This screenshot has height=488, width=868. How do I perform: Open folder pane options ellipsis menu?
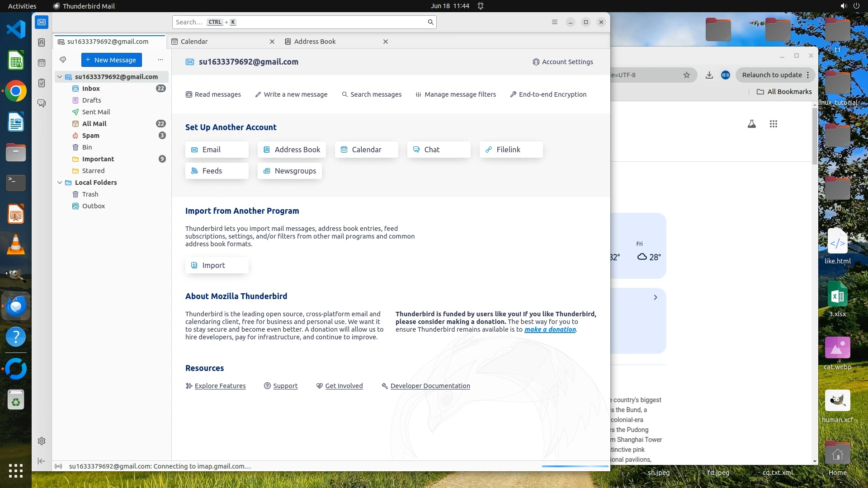tap(160, 60)
